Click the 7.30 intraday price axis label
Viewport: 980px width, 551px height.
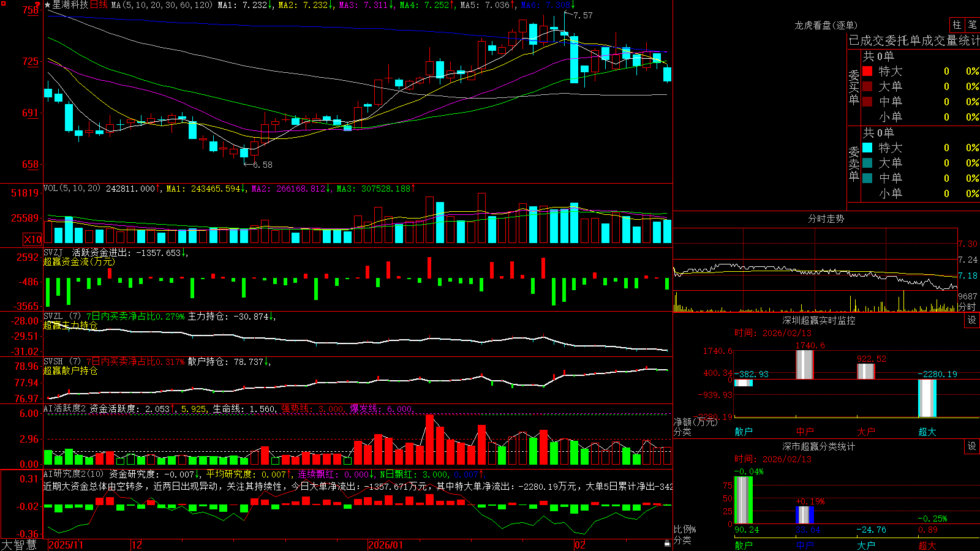tap(968, 244)
